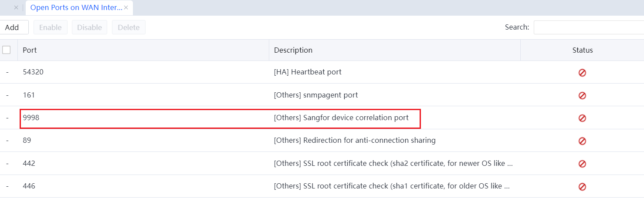This screenshot has width=644, height=222.
Task: Switch to Open Ports on WAN Interface tab
Action: pyautogui.click(x=76, y=8)
